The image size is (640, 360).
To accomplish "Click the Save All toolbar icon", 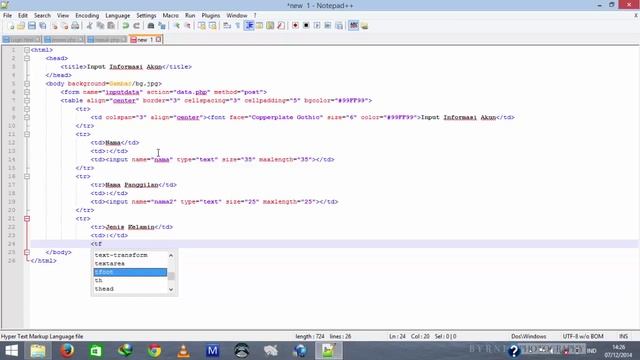I will [x=42, y=26].
